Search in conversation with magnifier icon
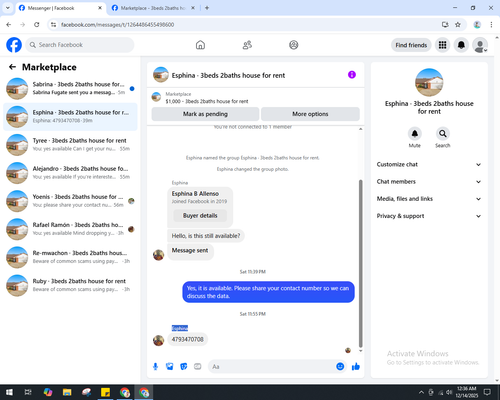This screenshot has width=500, height=400. point(443,134)
